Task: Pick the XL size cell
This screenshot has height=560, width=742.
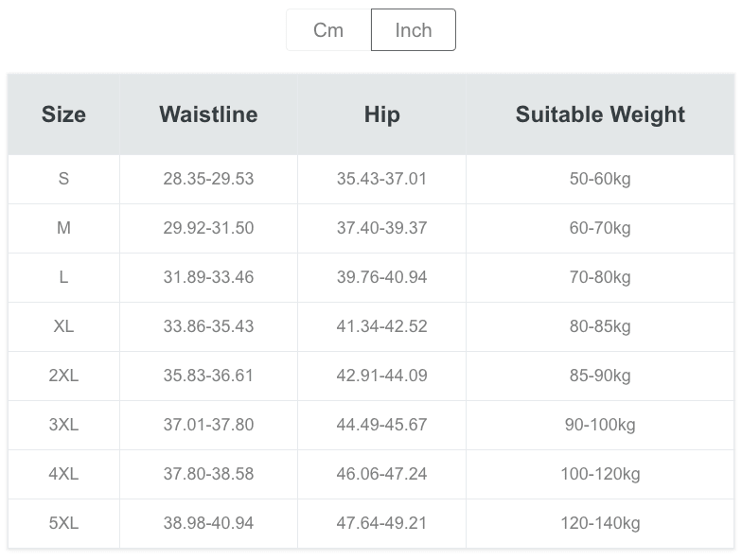Action: (x=63, y=326)
